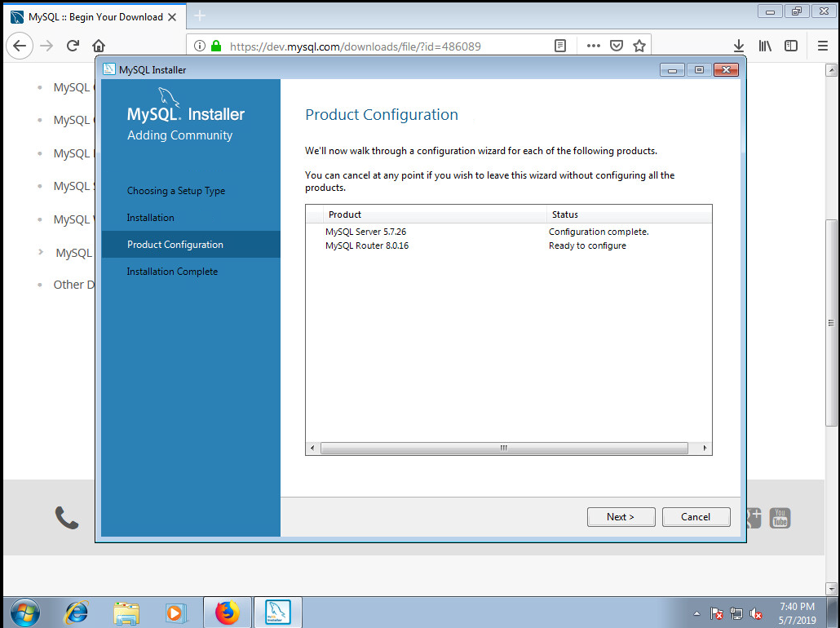Screen dimensions: 840x628
Task: Click the green padlock security icon
Action: [216, 46]
